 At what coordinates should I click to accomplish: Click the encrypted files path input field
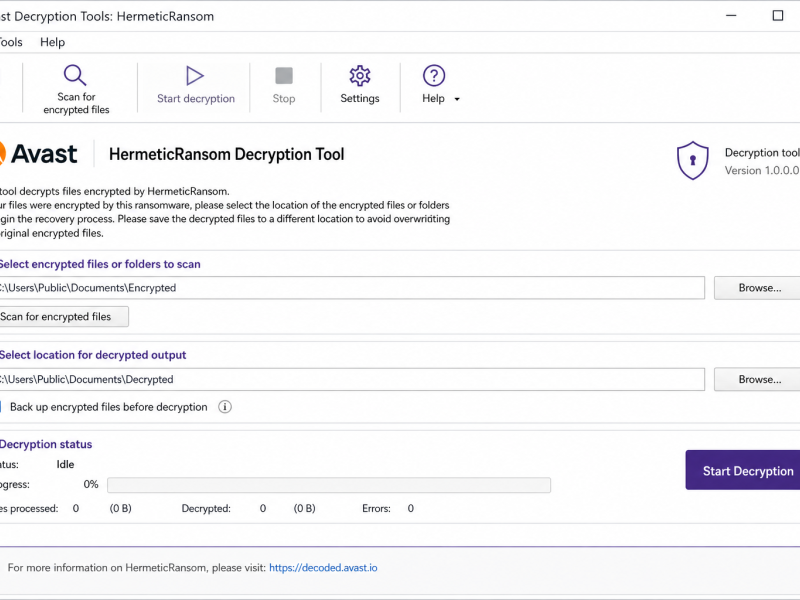(x=352, y=288)
